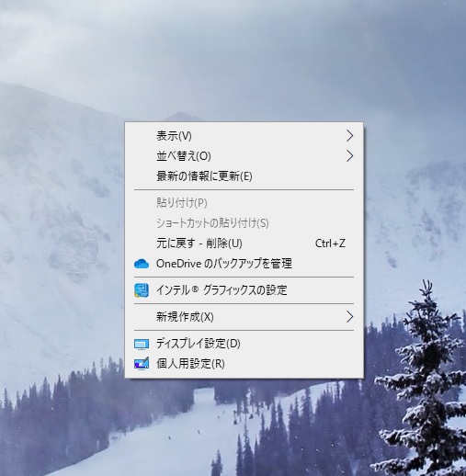Click the Ctrl+Z shortcut text

(330, 244)
